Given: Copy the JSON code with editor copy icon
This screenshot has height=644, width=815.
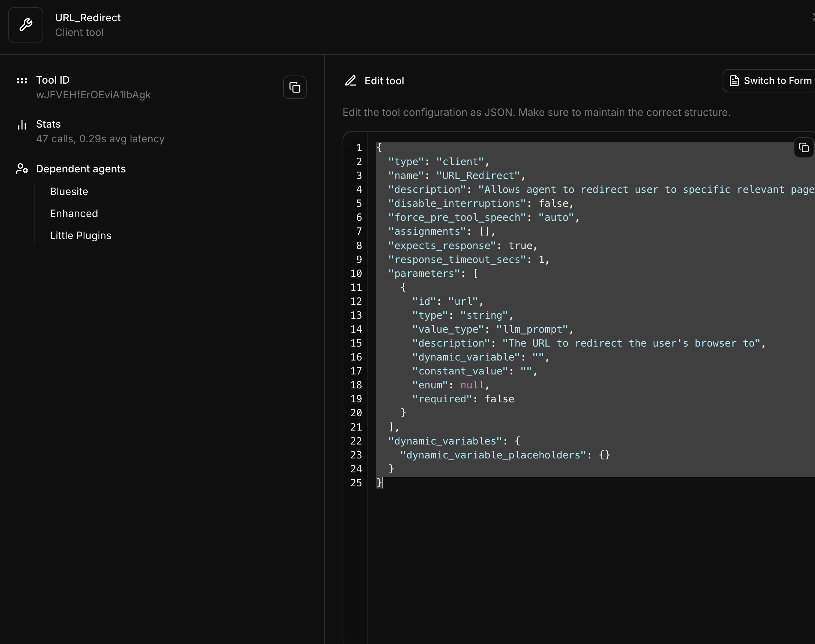Looking at the screenshot, I should coord(803,147).
